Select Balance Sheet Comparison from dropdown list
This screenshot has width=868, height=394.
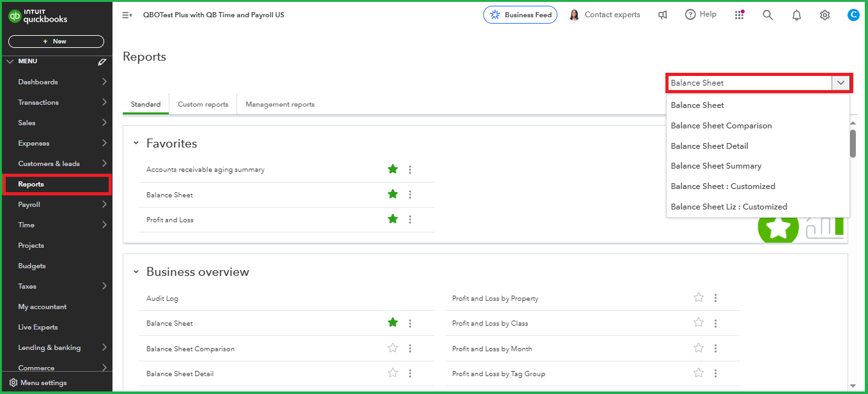[758, 126]
